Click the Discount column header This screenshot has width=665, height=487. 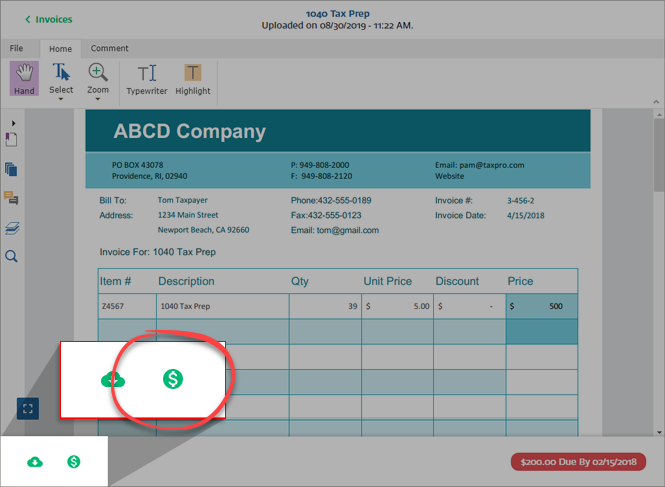pos(457,281)
